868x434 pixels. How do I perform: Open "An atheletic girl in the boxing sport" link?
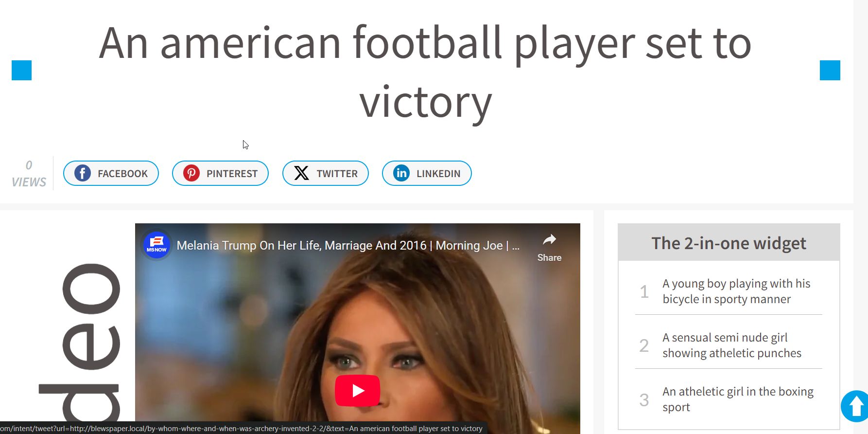point(738,399)
